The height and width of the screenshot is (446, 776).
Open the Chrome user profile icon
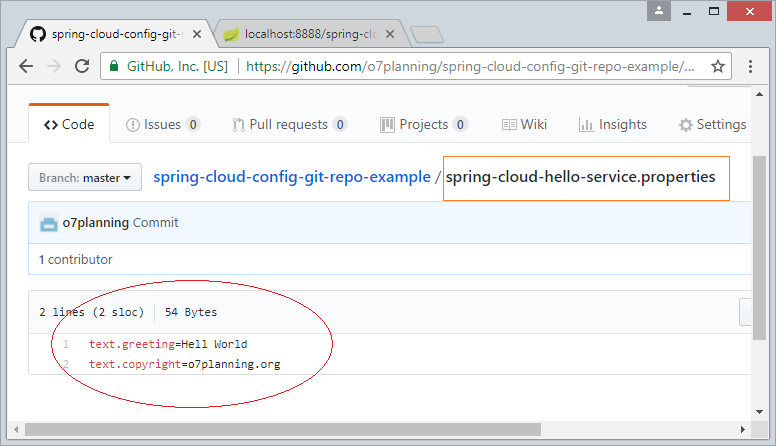point(659,11)
